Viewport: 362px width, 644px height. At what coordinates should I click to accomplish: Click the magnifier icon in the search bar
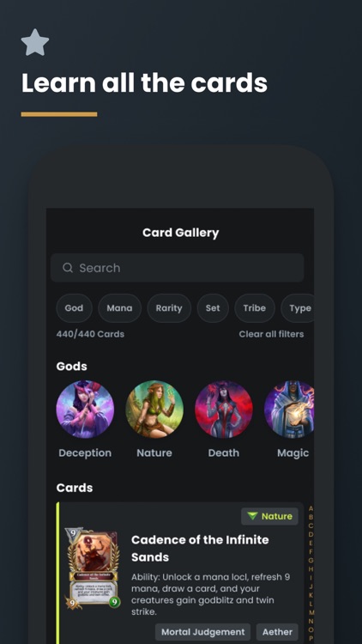coord(68,268)
